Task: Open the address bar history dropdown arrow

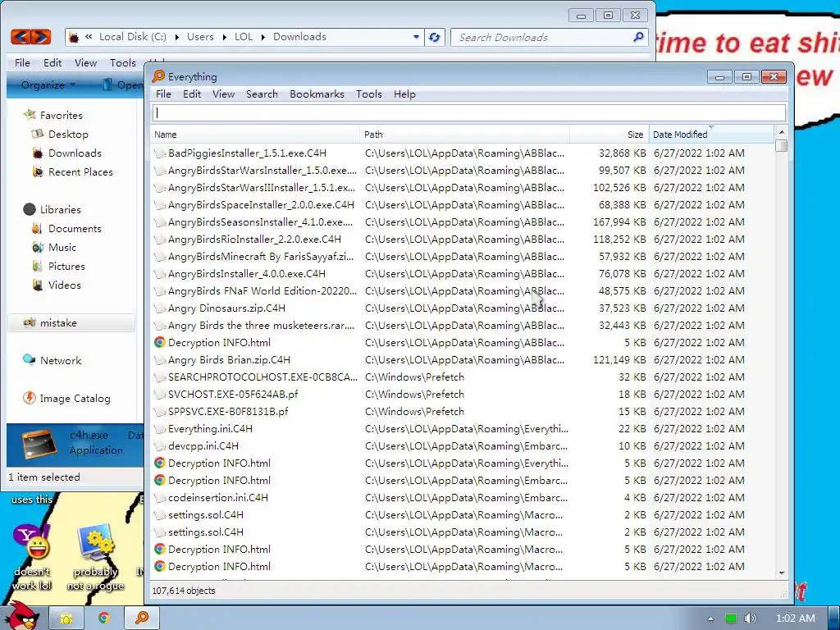Action: pyautogui.click(x=416, y=37)
